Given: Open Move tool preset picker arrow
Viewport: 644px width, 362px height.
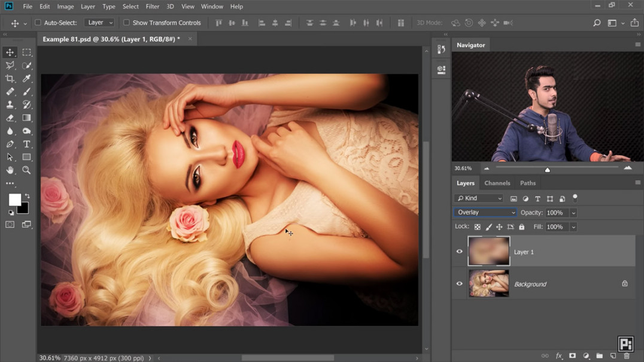Looking at the screenshot, I should pos(25,23).
